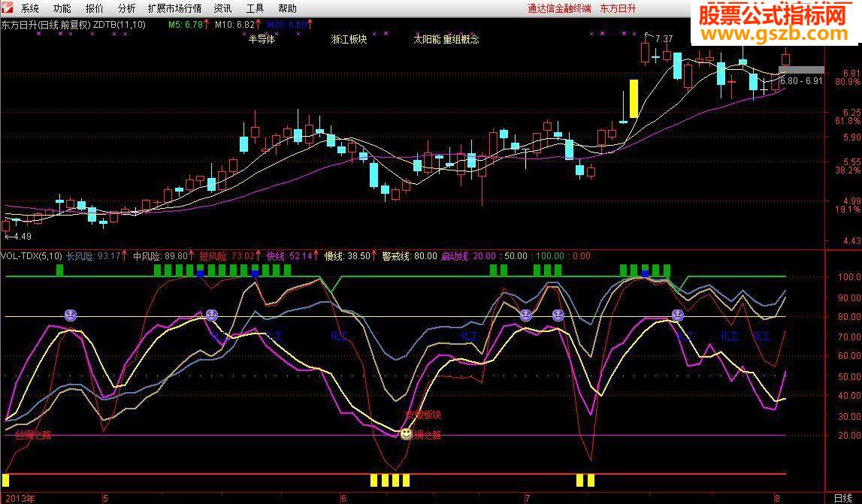Click the 启动线: 20.00 readout
This screenshot has height=504, width=862.
pos(468,255)
